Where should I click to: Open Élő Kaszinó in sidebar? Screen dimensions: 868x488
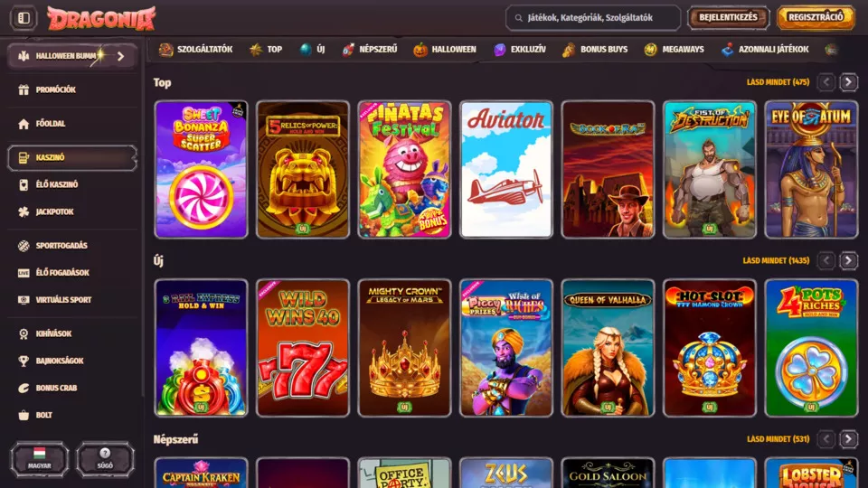[56, 184]
